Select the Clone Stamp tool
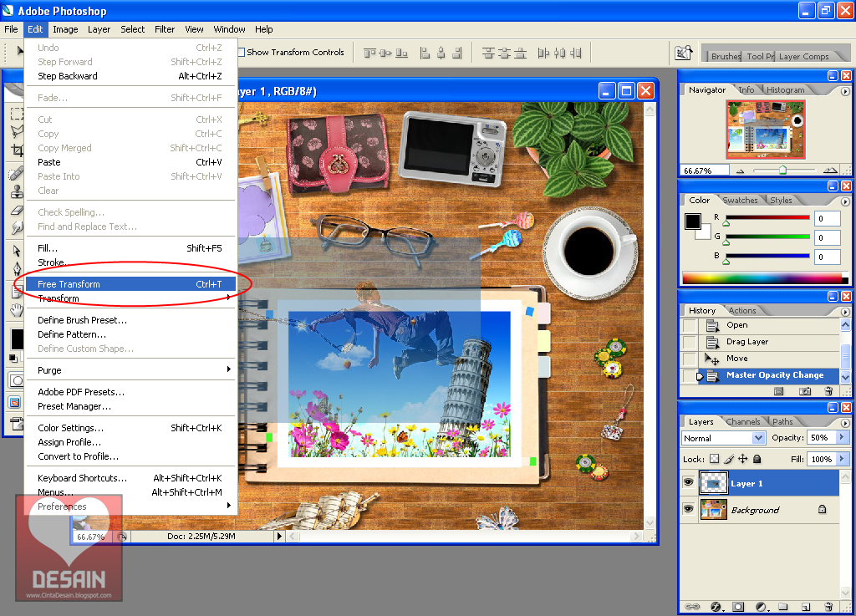The width and height of the screenshot is (856, 616). coord(17,191)
